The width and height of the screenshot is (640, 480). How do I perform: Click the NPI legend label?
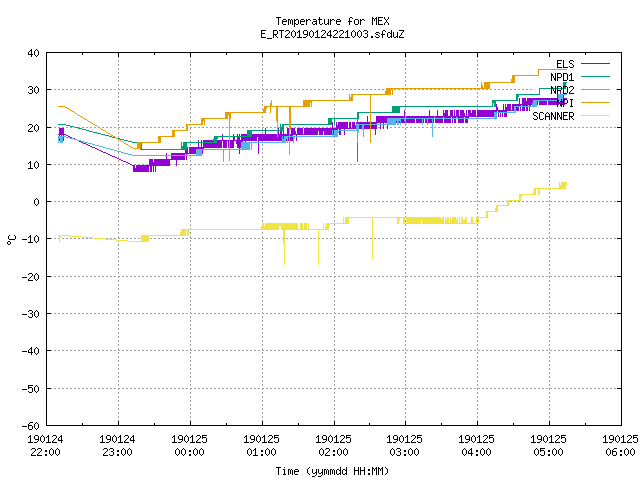(x=565, y=103)
